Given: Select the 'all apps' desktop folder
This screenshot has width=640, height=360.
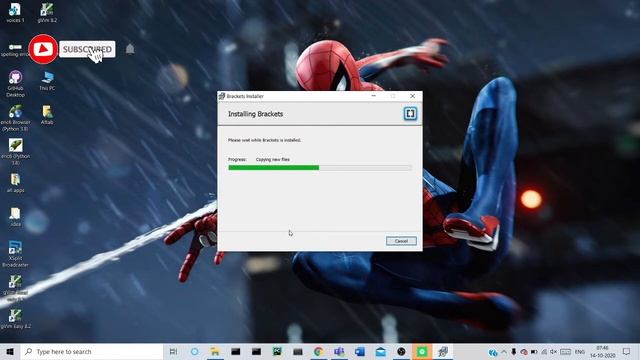Looking at the screenshot, I should pos(15,182).
